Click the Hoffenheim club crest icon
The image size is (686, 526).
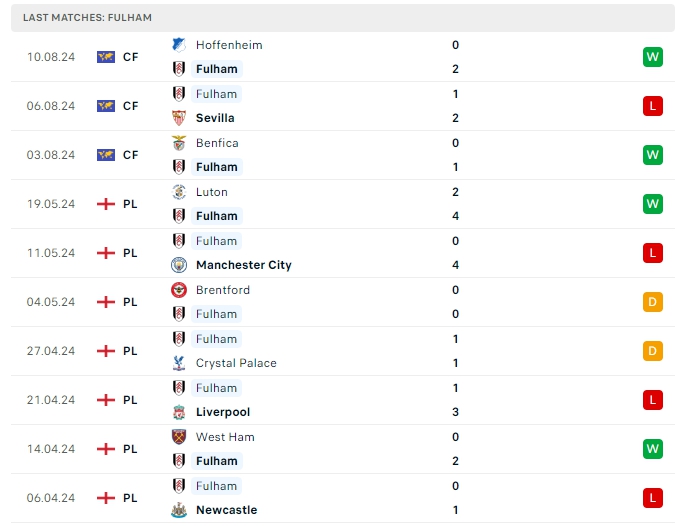point(178,45)
